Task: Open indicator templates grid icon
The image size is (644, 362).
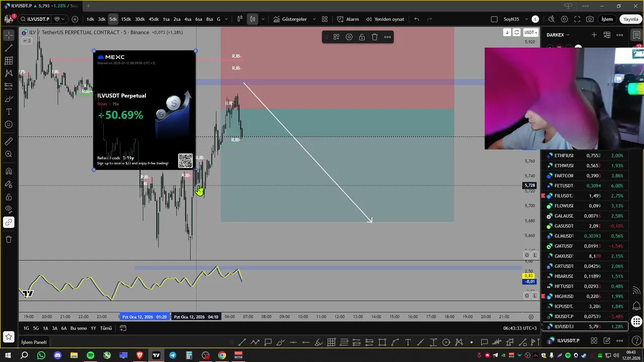Action: click(325, 19)
